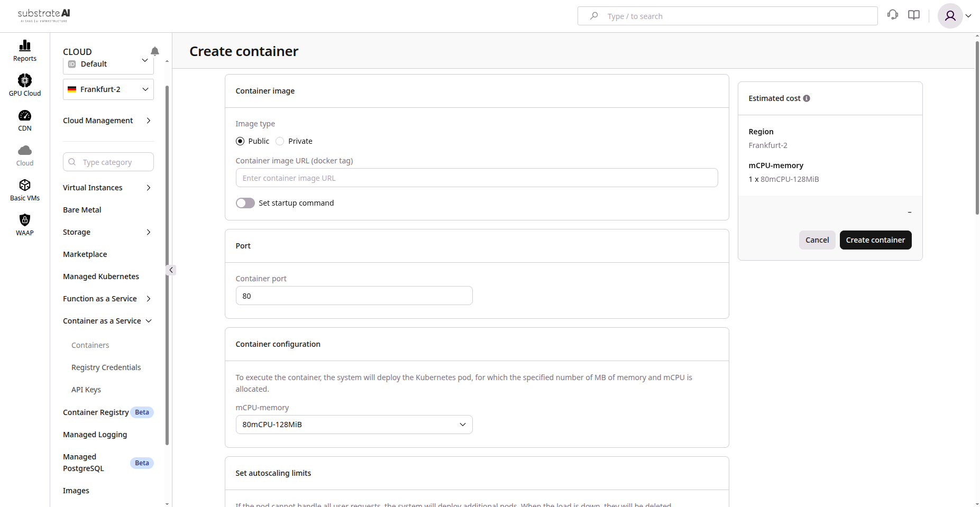Open the Reports section

[x=24, y=50]
